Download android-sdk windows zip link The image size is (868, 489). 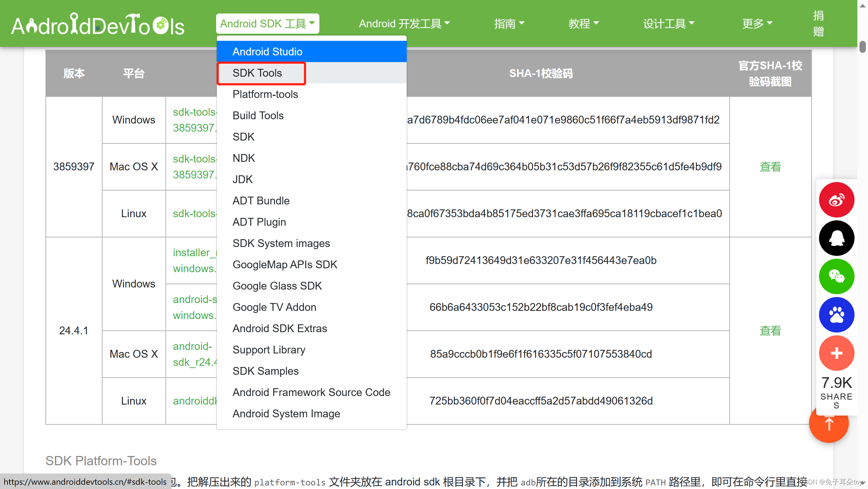click(194, 307)
